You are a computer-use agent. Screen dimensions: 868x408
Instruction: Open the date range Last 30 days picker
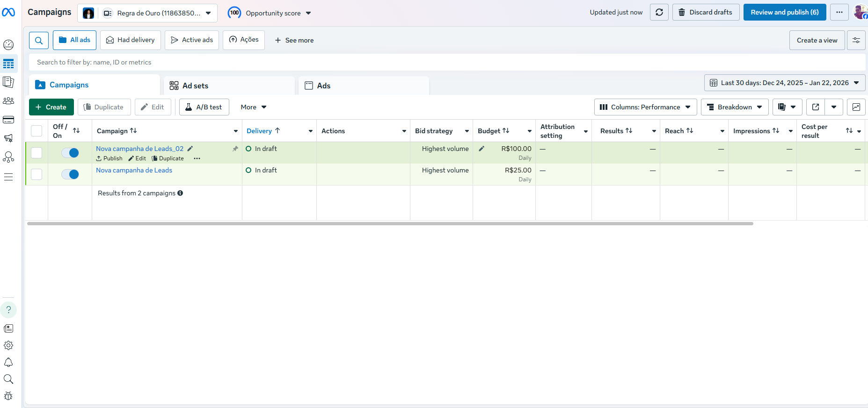pos(784,83)
